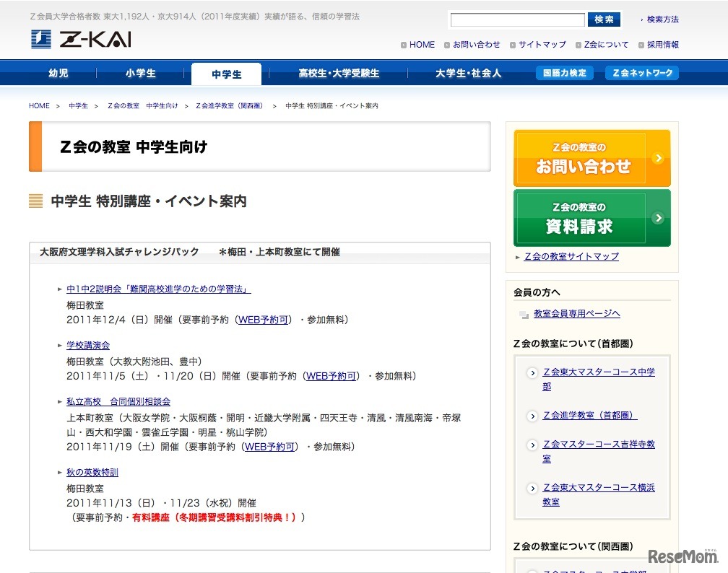The width and height of the screenshot is (728, 573).
Task: Click the circle arrow beside Z会東大マスターコース横浜教室
Action: click(532, 489)
